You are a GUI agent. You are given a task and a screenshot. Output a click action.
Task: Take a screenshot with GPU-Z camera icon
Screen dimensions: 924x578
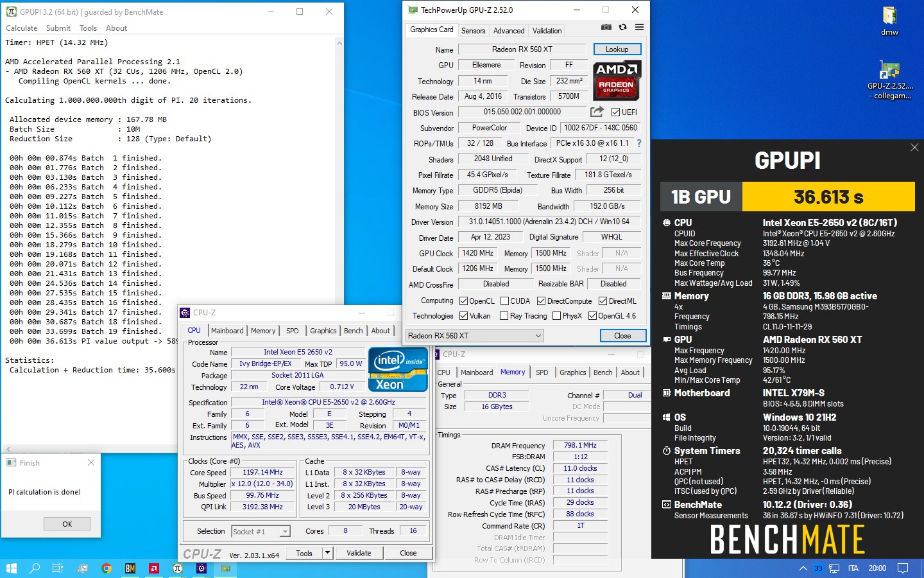(x=606, y=28)
